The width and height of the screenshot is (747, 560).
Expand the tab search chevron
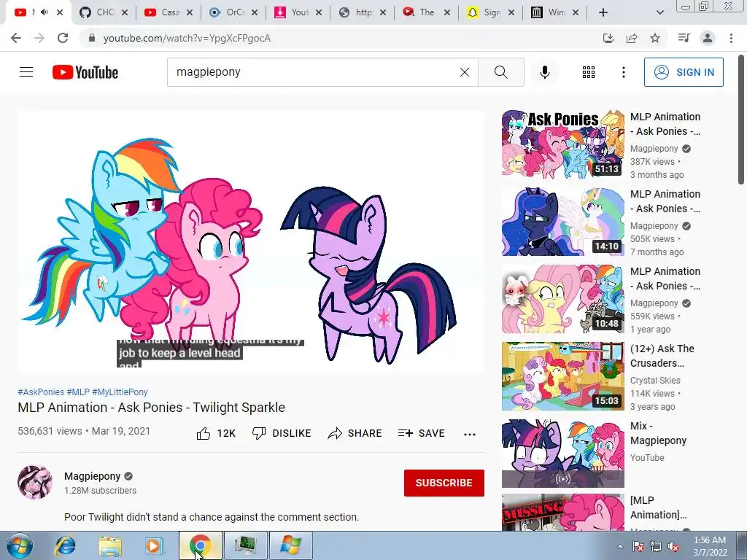pyautogui.click(x=659, y=12)
